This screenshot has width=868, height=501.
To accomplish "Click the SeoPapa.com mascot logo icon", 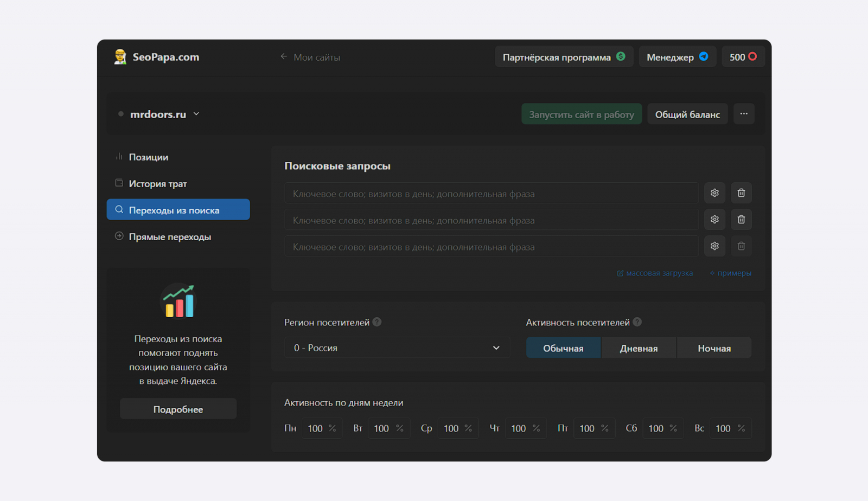I will [120, 57].
